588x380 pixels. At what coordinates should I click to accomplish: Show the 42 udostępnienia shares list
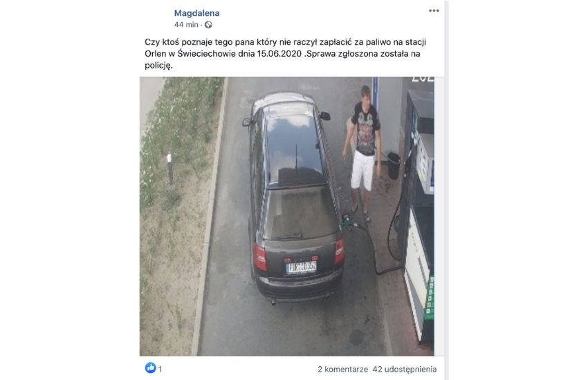point(405,369)
